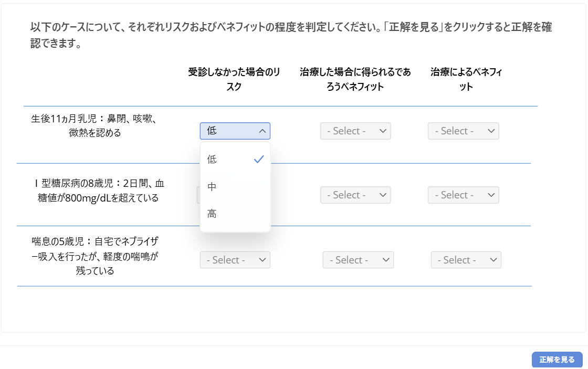The image size is (588, 369).
Task: Open infant row's 治療によるベネフィット dropdown
Action: point(463,131)
